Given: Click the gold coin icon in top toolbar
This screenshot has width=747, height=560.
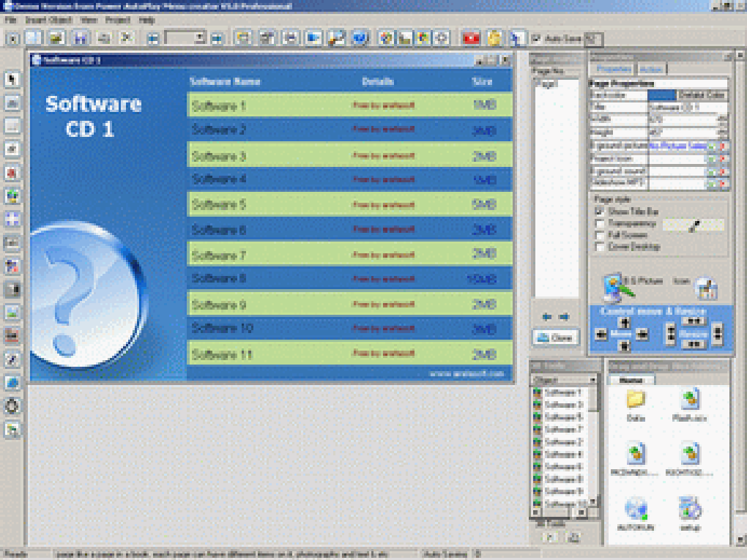Looking at the screenshot, I should 494,38.
